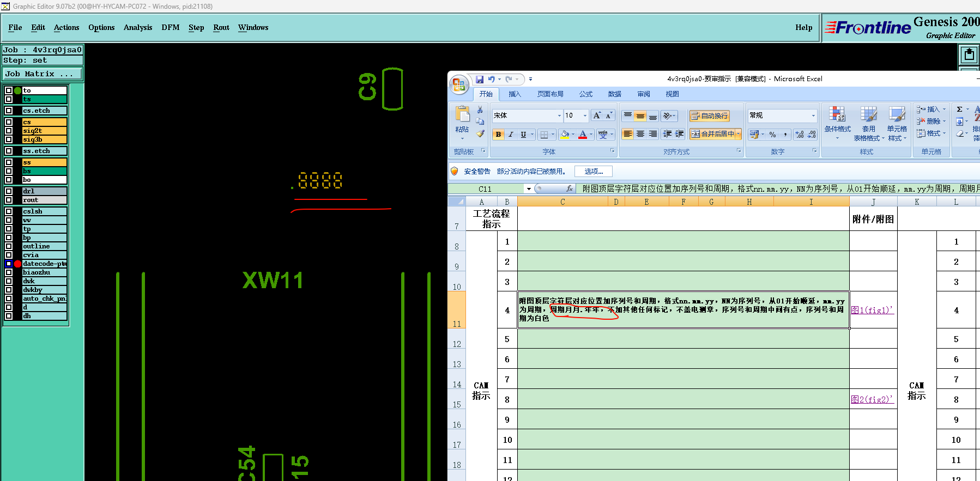Image resolution: width=980 pixels, height=481 pixels.
Task: Toggle italic formatting in Excel
Action: 511,135
